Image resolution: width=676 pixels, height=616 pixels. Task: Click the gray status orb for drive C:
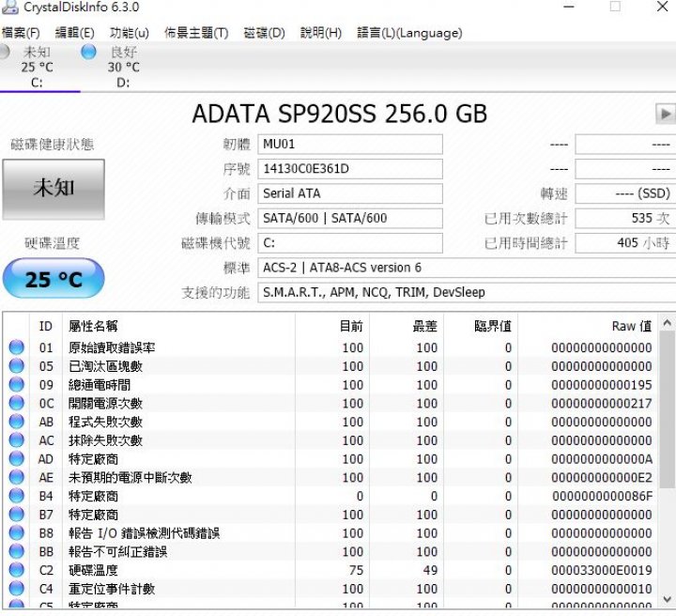(5, 52)
